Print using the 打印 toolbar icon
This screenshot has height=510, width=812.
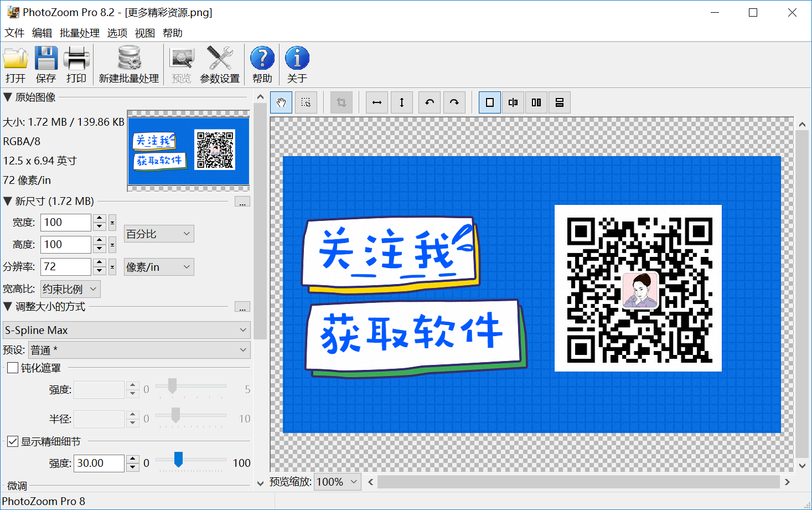76,64
